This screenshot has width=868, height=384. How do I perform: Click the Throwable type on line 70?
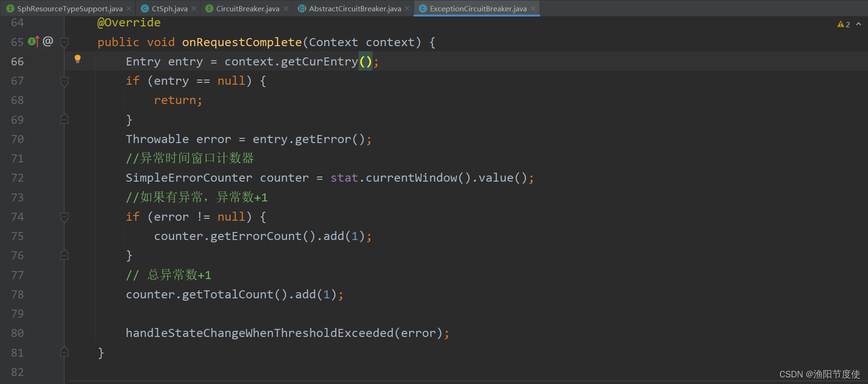(x=157, y=139)
